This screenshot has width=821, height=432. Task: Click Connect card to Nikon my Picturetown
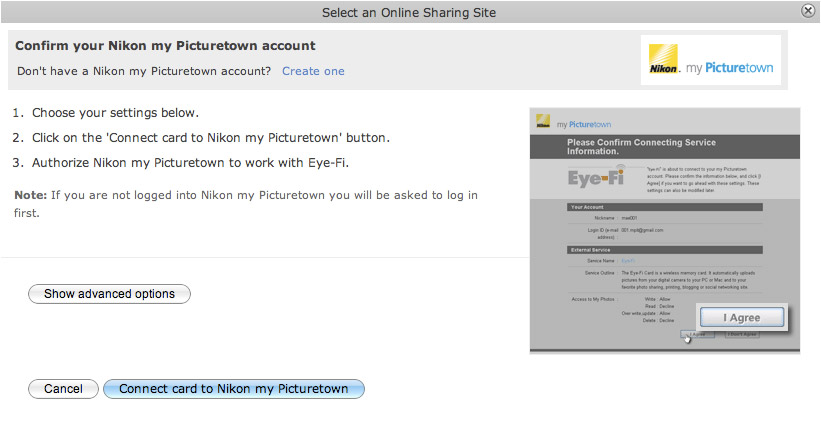(234, 389)
